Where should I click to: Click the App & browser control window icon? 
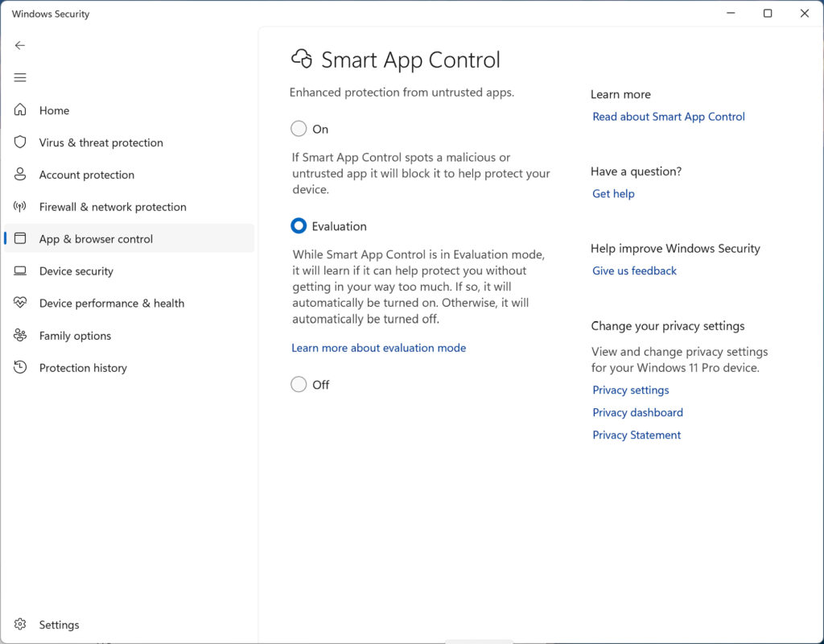20,238
